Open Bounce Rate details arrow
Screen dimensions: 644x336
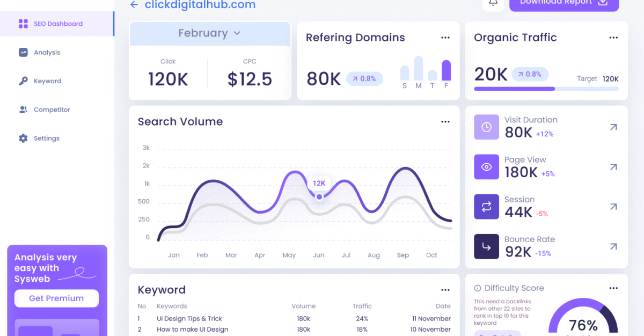click(x=613, y=246)
